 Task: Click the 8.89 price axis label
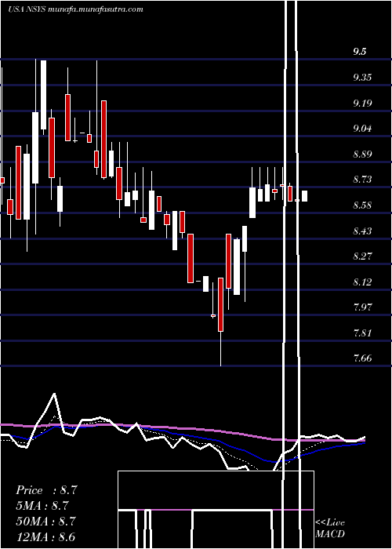pyautogui.click(x=362, y=155)
